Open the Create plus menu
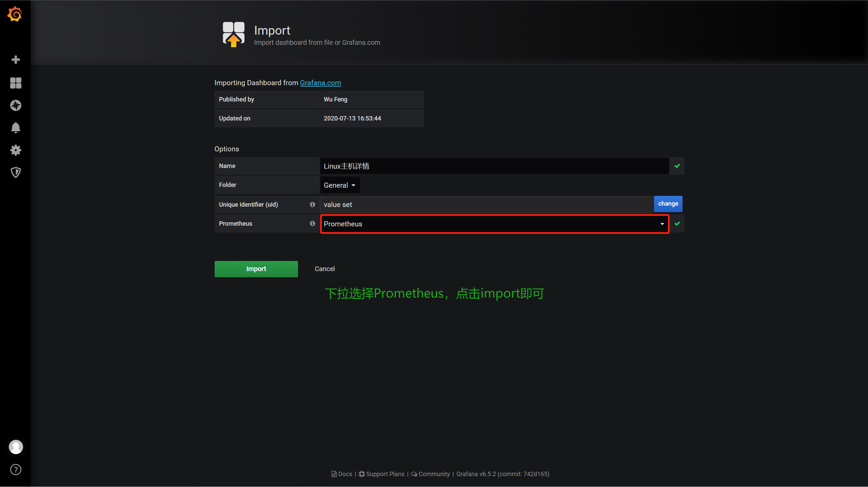 (16, 60)
